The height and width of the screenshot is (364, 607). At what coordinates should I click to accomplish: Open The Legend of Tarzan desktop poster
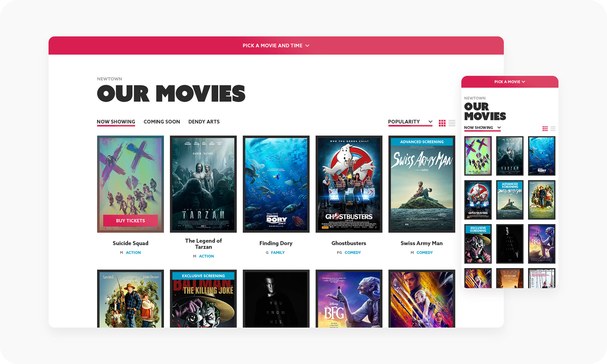[x=203, y=184]
